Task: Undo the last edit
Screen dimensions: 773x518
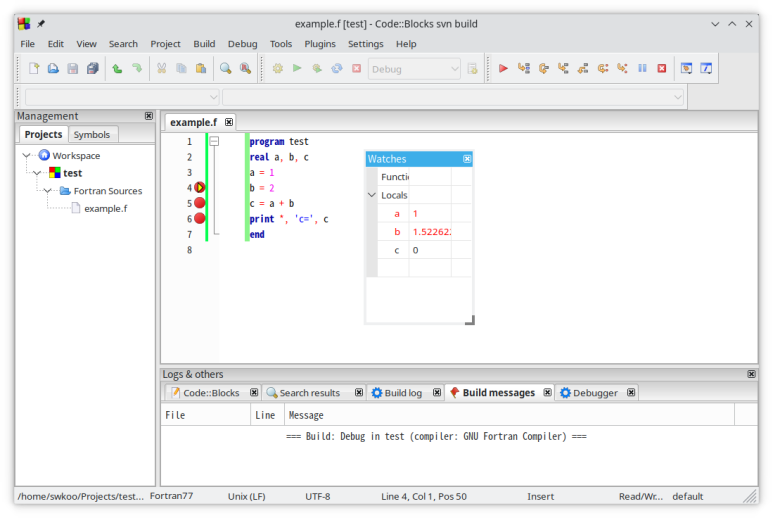Action: click(117, 69)
